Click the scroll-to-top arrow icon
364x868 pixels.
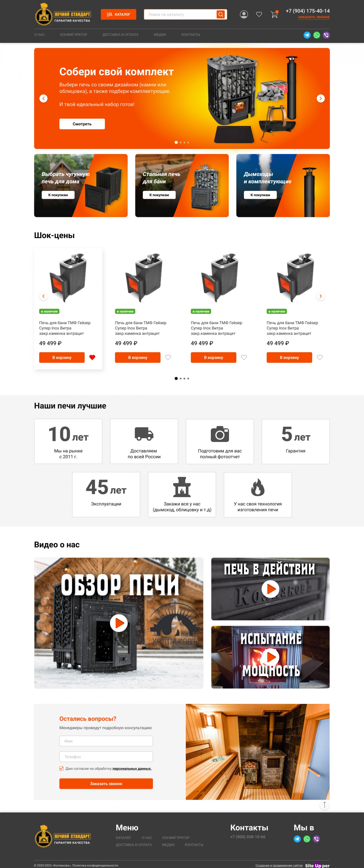click(324, 805)
